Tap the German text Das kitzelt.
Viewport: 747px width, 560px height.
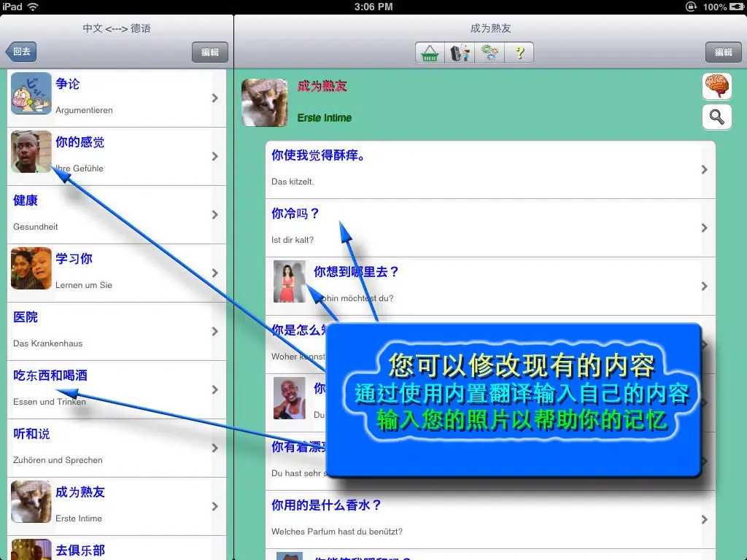(x=293, y=182)
